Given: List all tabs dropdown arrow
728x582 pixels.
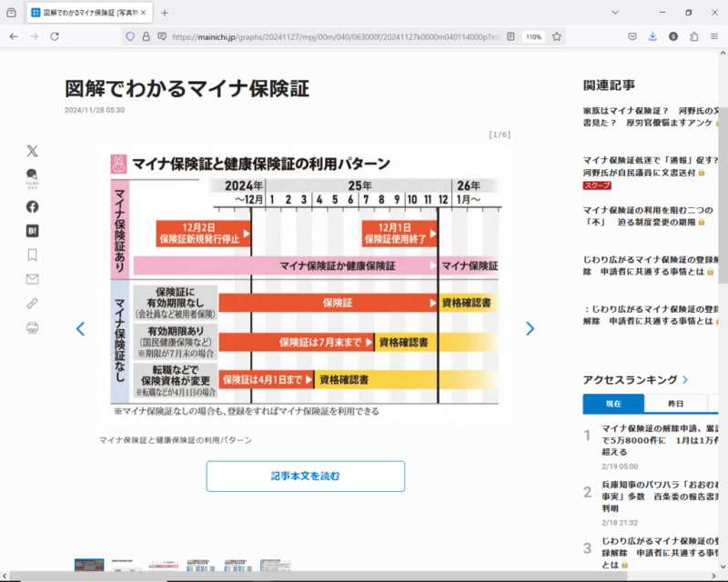Looking at the screenshot, I should tap(615, 13).
